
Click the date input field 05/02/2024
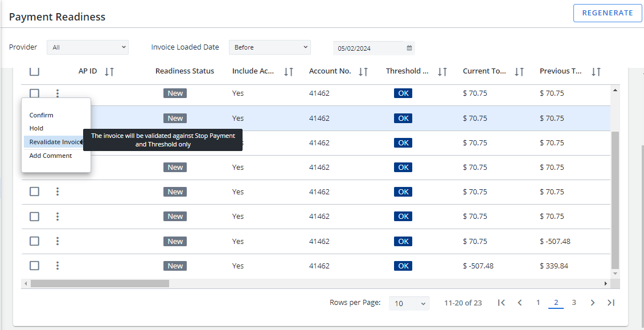pos(369,48)
